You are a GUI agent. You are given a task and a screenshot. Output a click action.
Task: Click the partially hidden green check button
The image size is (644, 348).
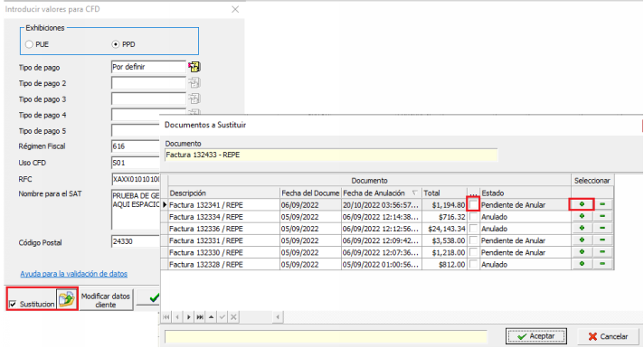click(148, 298)
